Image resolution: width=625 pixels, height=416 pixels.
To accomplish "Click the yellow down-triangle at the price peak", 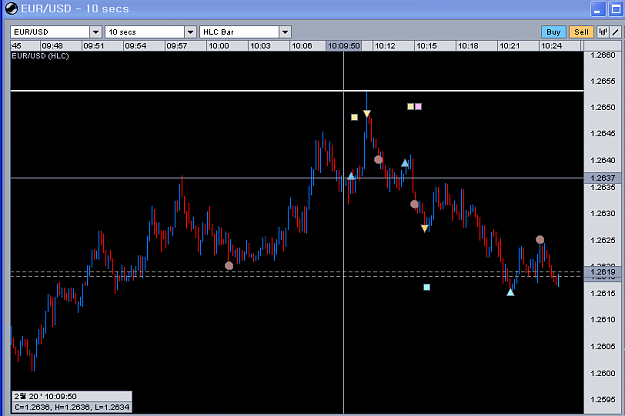I will click(367, 114).
